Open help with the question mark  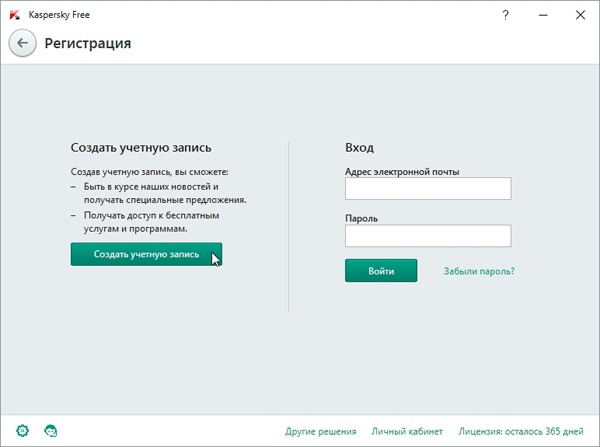tap(505, 15)
